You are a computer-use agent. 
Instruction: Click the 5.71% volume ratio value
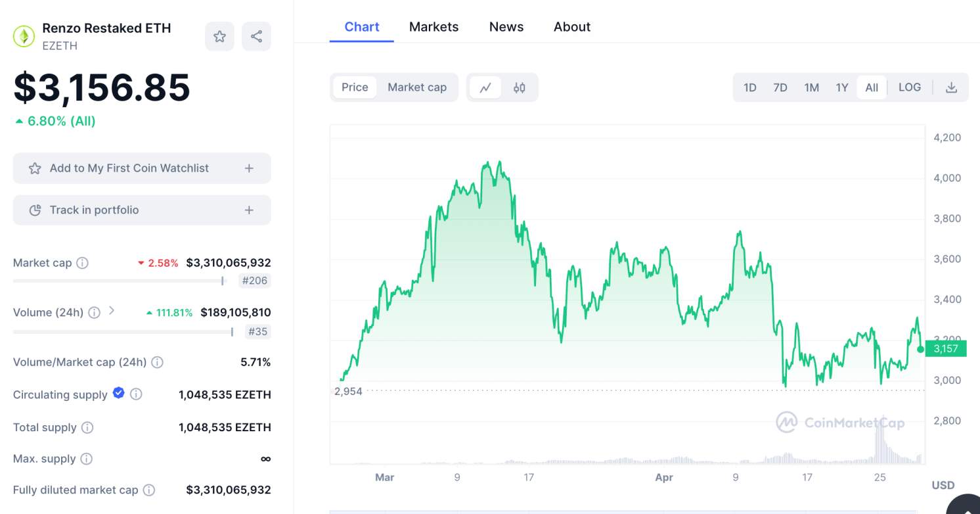pos(256,362)
